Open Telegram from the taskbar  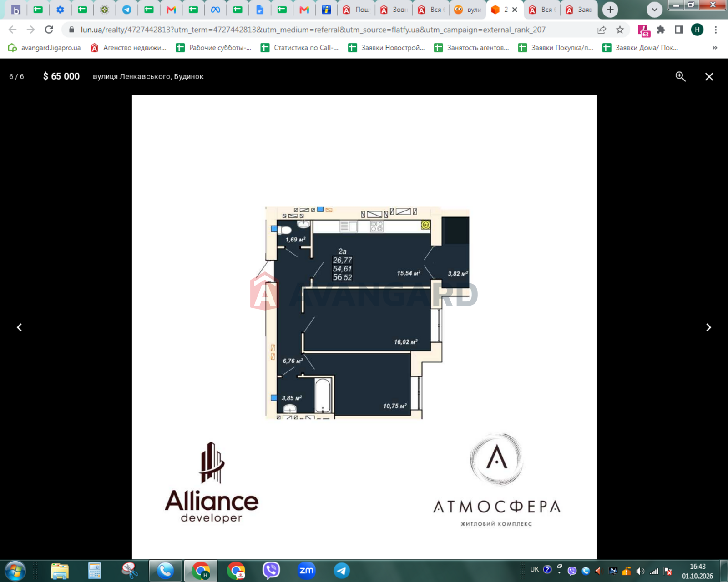341,571
